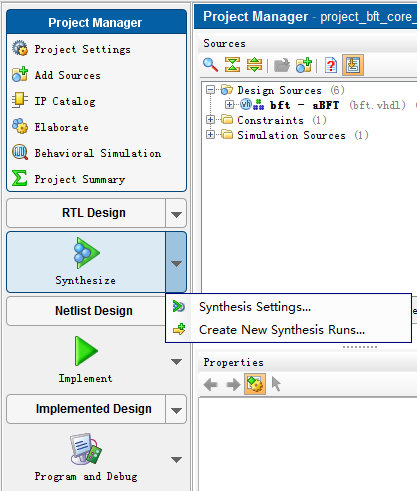The width and height of the screenshot is (417, 491).
Task: Click the Program and Debug label
Action: click(x=86, y=477)
